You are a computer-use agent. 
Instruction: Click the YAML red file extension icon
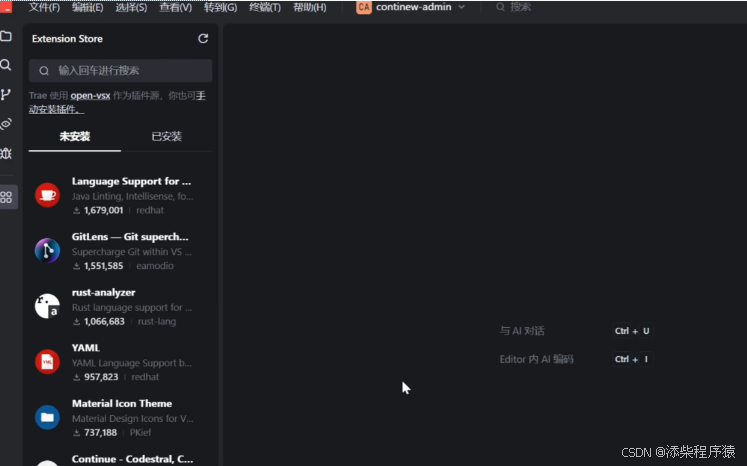47,362
